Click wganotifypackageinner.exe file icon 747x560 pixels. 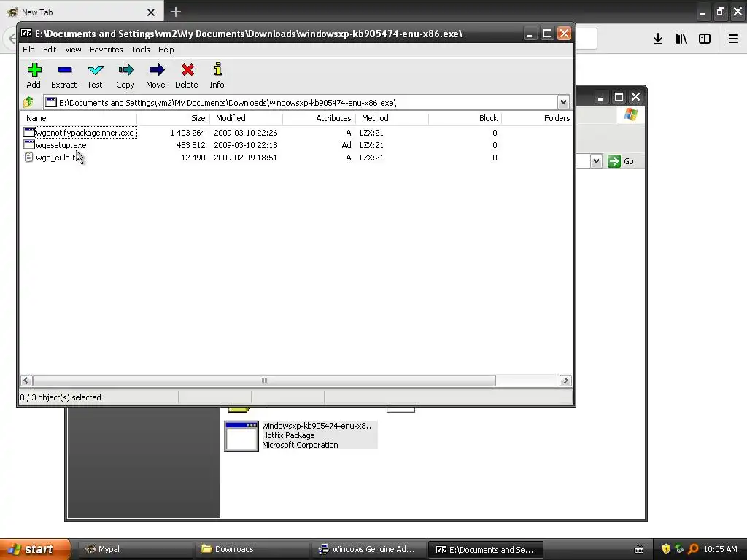(x=29, y=133)
